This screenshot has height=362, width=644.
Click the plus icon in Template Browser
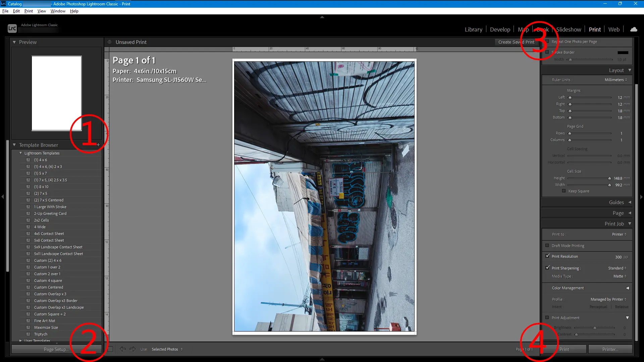98,145
